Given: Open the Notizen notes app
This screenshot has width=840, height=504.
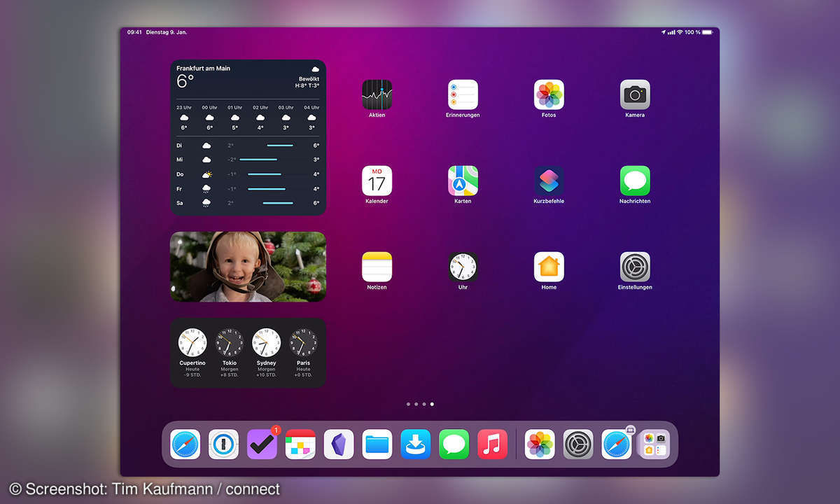Looking at the screenshot, I should point(377,267).
